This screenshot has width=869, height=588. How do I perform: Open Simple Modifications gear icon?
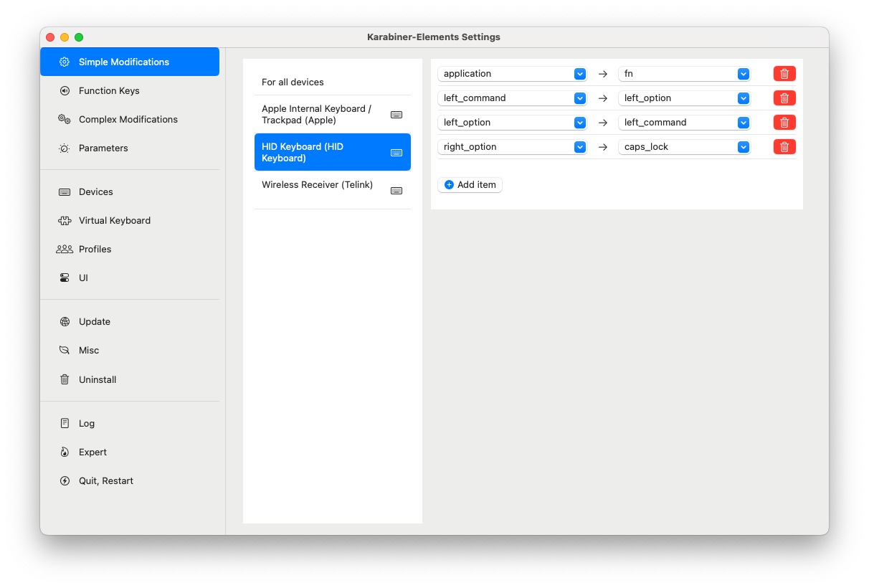pos(65,62)
